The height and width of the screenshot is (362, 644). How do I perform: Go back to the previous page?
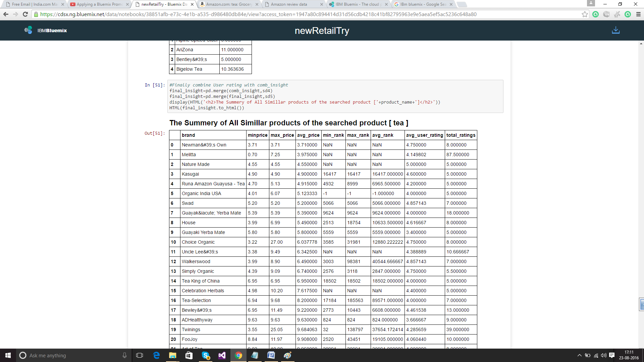coord(6,14)
